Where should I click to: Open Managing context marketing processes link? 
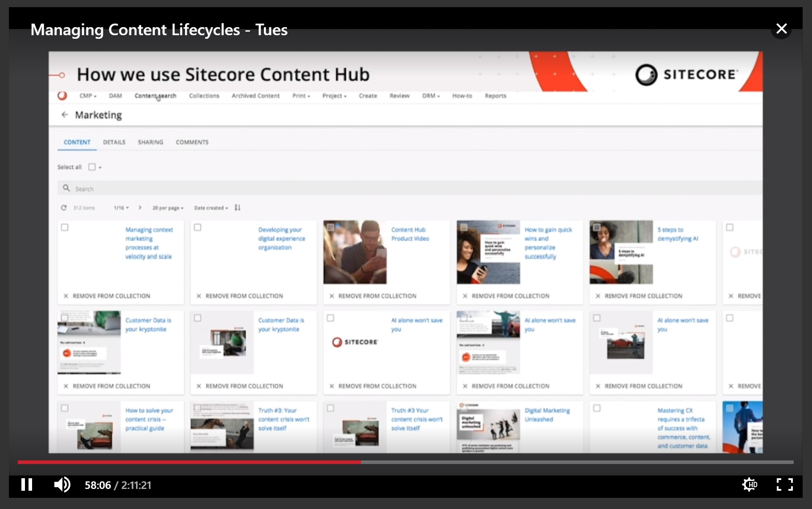[149, 243]
